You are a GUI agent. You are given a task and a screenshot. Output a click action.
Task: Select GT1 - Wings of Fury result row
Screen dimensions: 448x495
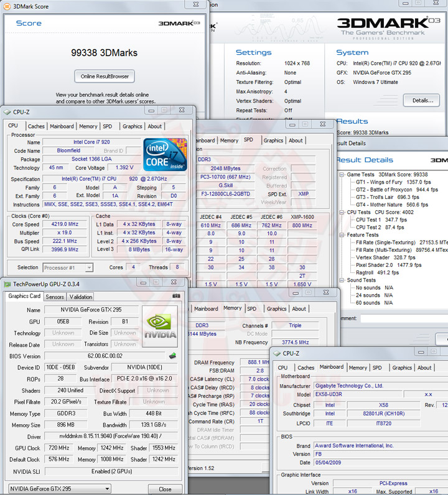click(393, 182)
